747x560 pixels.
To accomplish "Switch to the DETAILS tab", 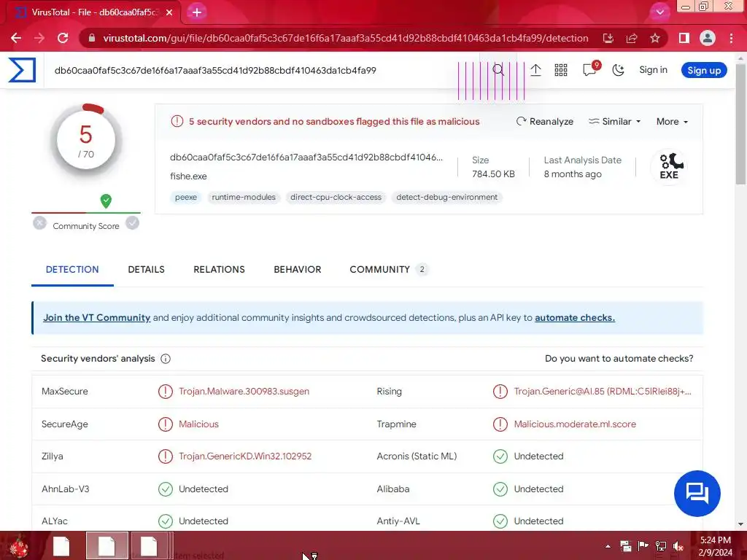I will [146, 270].
